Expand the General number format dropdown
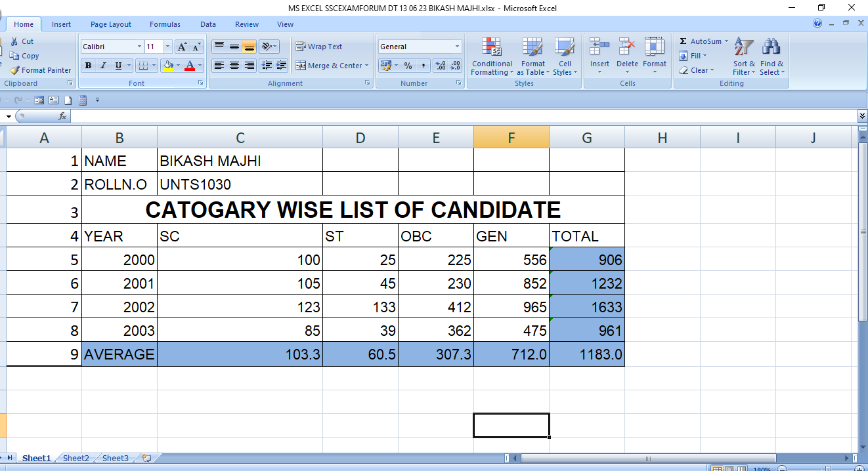 [457, 47]
